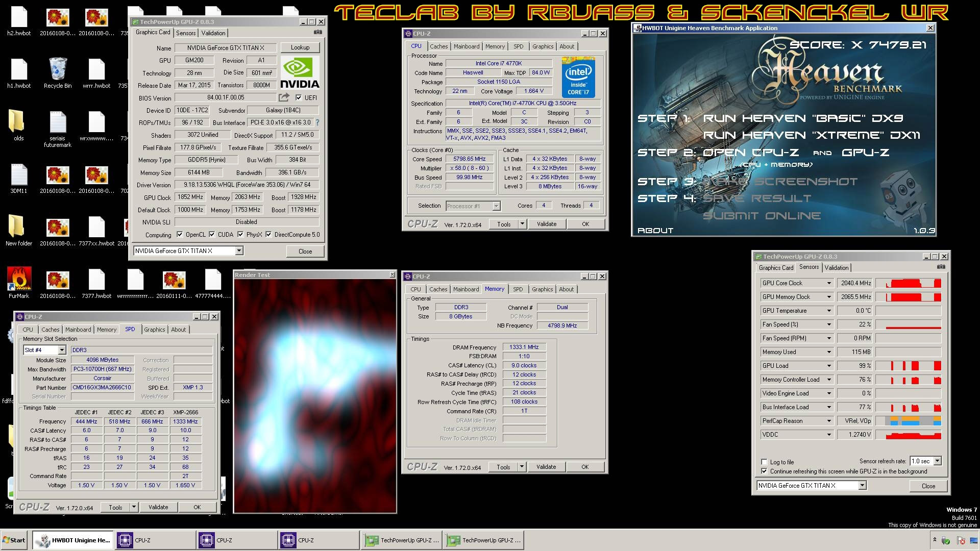This screenshot has height=551, width=980.
Task: Toggle the OpenCL computing checkbox
Action: click(180, 235)
